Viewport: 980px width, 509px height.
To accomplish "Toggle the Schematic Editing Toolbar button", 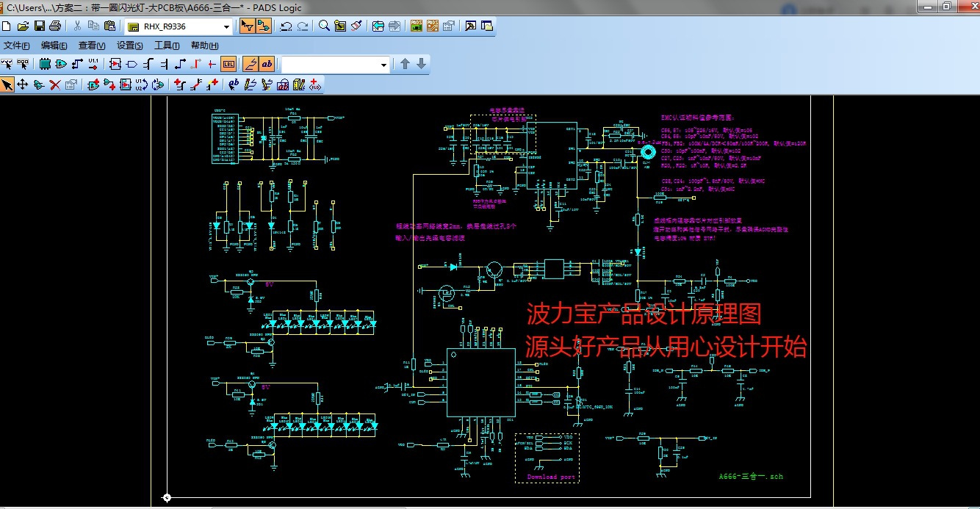I will coord(264,26).
